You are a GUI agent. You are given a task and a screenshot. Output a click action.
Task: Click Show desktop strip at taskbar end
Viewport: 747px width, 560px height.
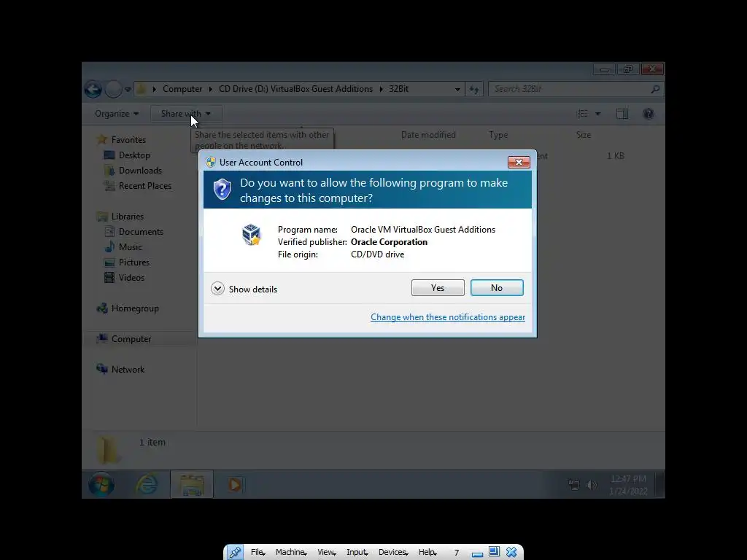(659, 485)
